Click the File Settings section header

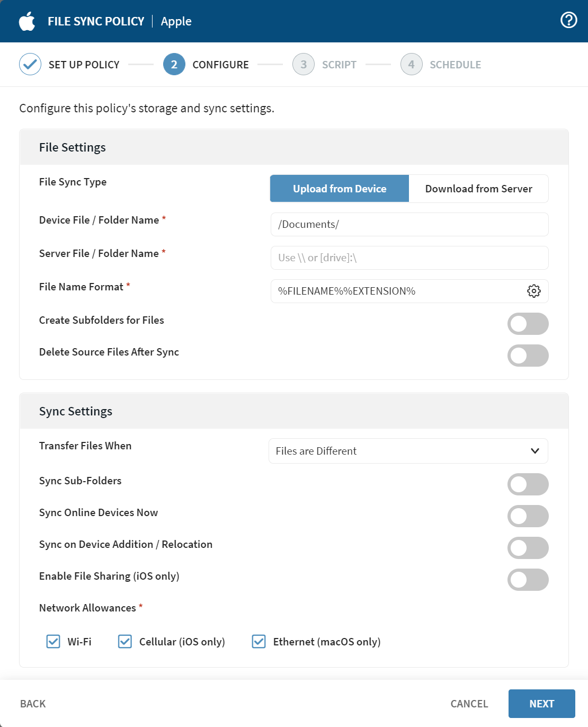[294, 147]
